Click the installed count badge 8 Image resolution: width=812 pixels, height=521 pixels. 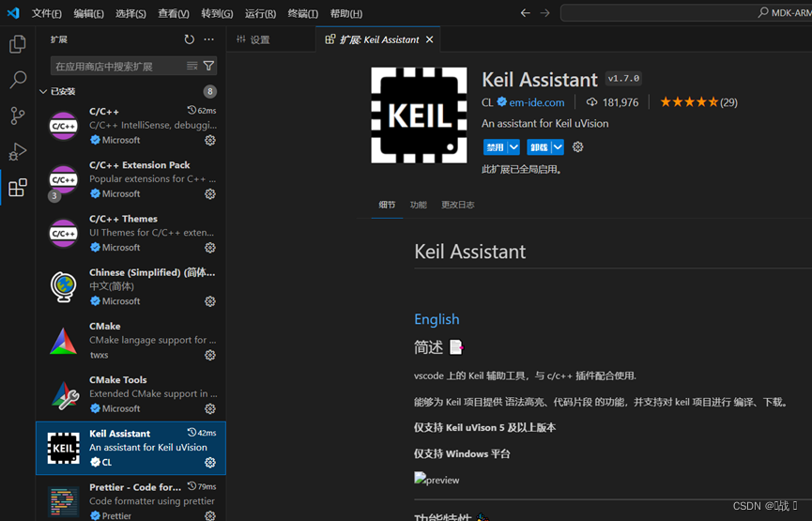coord(209,92)
